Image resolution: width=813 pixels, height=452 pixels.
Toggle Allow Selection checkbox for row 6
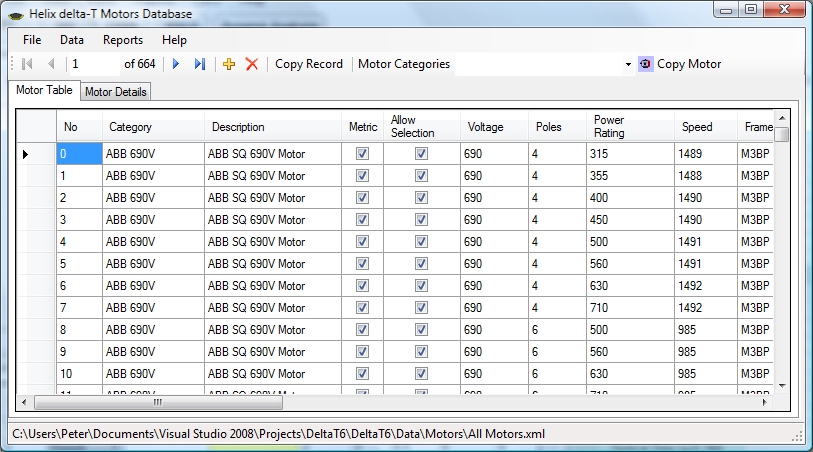click(x=422, y=286)
